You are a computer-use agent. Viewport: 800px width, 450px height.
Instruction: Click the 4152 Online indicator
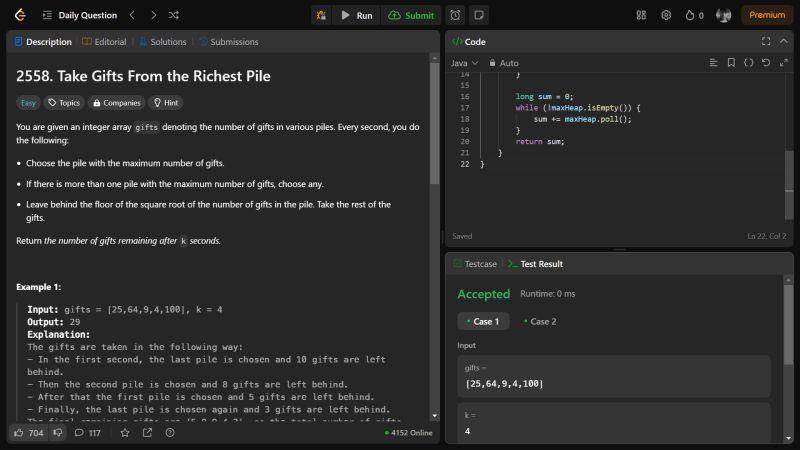click(x=408, y=433)
